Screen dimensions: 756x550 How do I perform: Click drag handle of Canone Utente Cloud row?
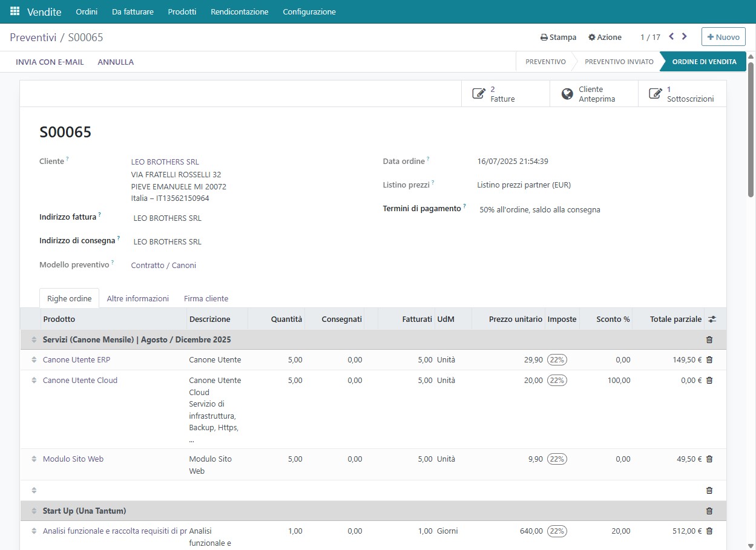point(34,381)
